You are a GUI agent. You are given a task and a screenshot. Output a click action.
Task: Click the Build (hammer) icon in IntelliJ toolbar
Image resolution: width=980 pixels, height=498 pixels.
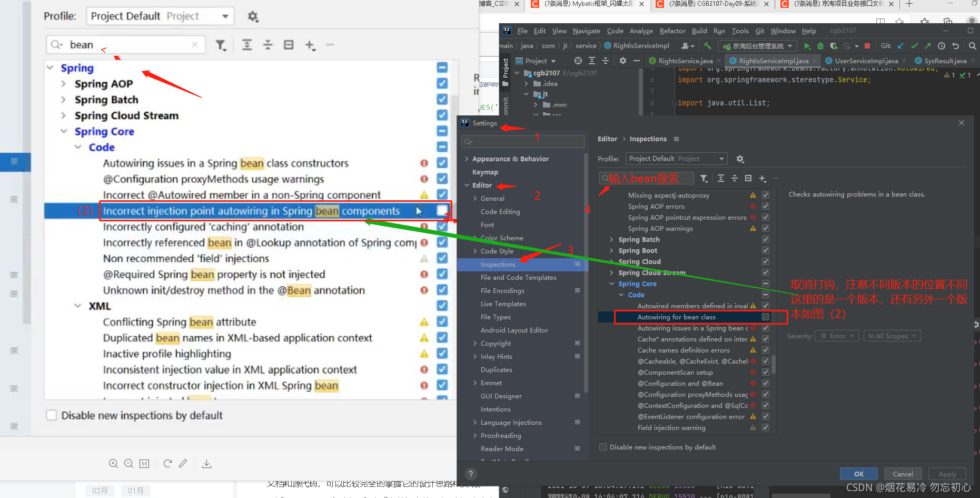707,46
